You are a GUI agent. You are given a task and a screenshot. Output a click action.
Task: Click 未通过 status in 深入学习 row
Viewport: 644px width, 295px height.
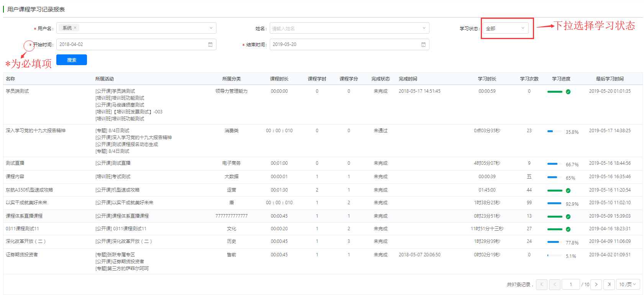(x=380, y=131)
